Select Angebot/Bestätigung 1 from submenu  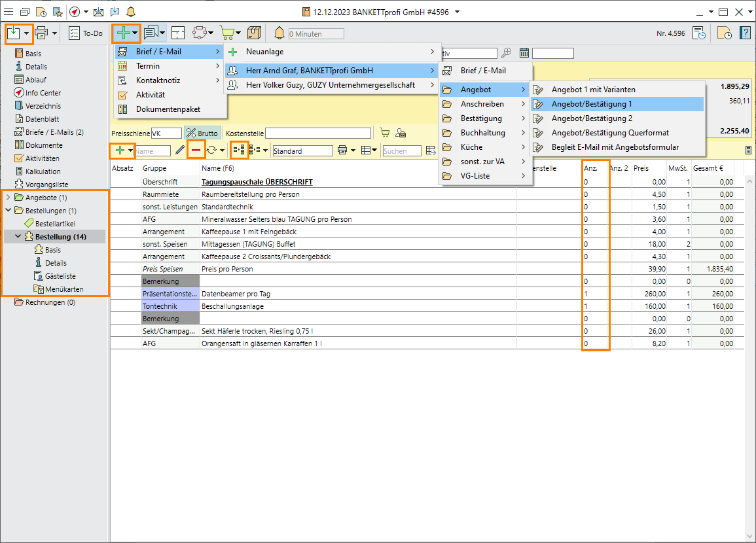click(592, 104)
